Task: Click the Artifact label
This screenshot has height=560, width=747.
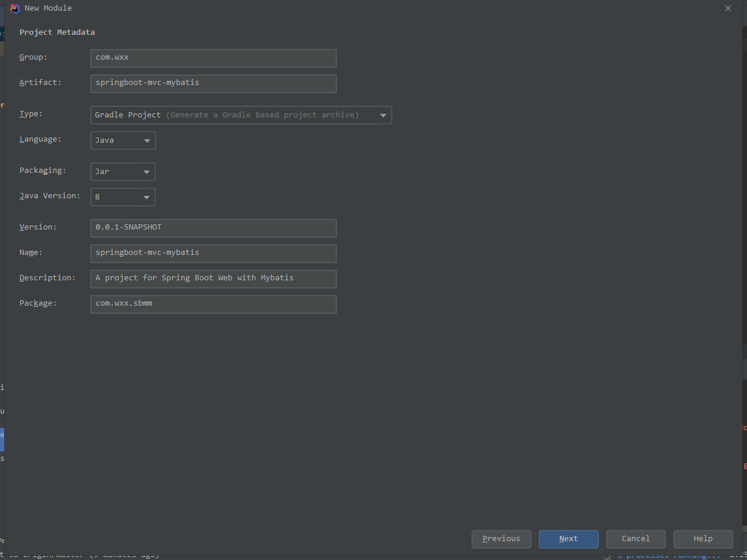Action: tap(40, 82)
